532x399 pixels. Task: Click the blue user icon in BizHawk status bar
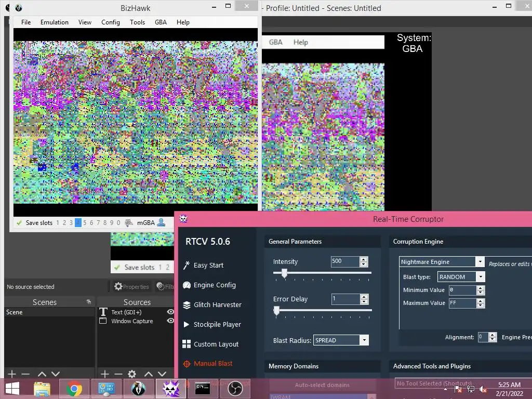pyautogui.click(x=162, y=222)
